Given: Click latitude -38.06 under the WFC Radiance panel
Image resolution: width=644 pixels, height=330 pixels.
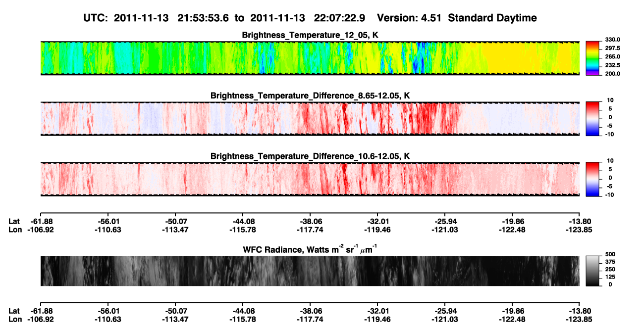Looking at the screenshot, I should click(310, 312).
